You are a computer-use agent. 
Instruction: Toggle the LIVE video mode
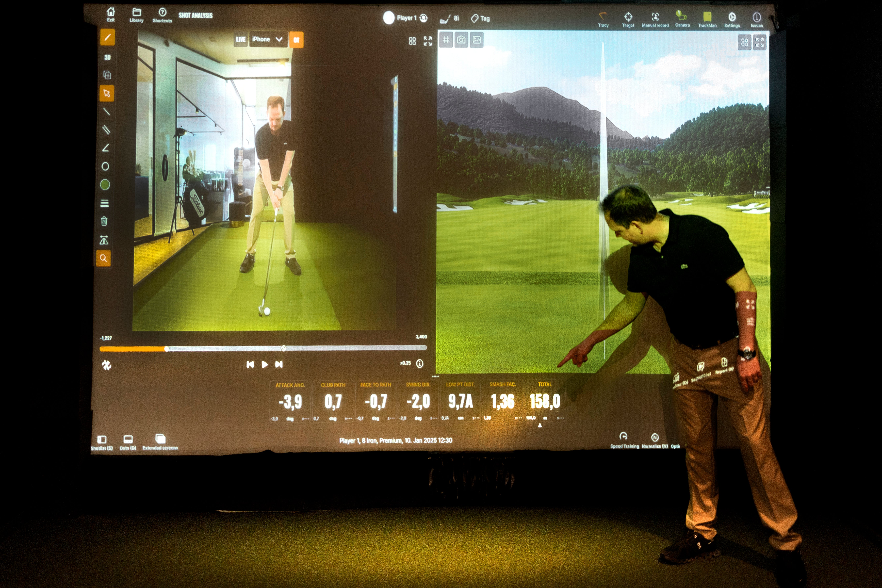tap(240, 39)
